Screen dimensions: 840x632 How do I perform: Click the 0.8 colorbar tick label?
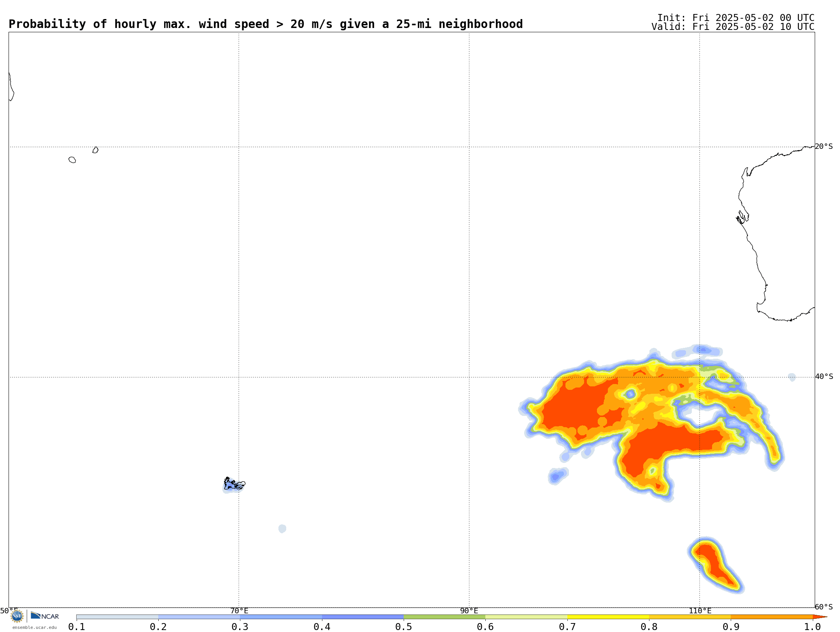(649, 627)
